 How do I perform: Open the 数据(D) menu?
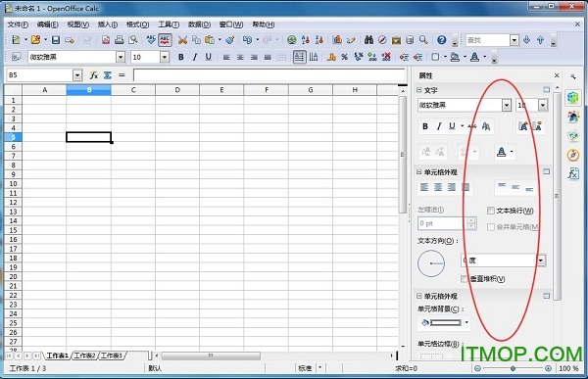pyautogui.click(x=199, y=24)
